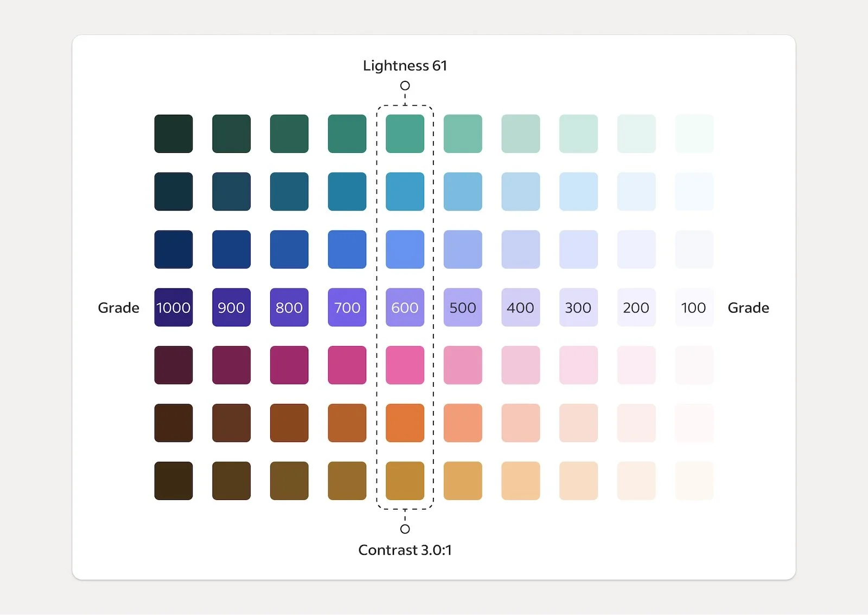The width and height of the screenshot is (868, 615).
Task: Choose the navy blue swatch in the 900 column third row
Action: coord(232,249)
